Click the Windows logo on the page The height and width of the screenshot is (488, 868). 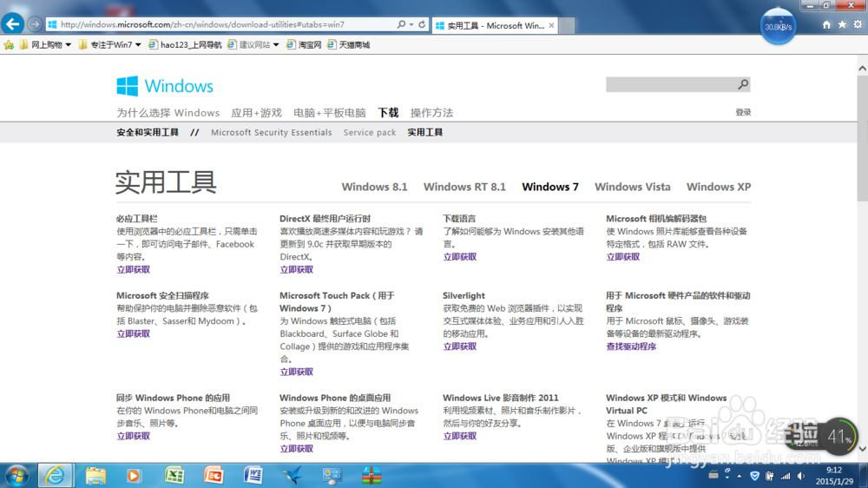[164, 86]
